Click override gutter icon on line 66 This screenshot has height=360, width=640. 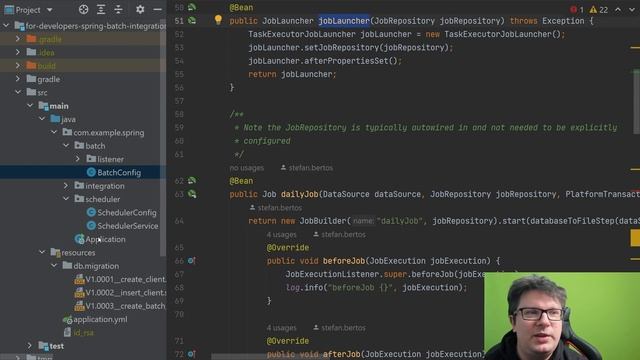191,260
